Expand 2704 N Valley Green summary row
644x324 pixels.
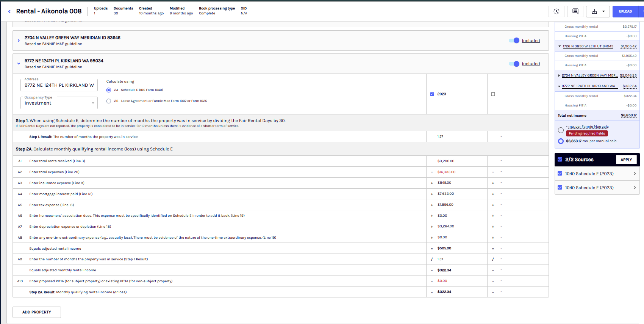click(559, 75)
